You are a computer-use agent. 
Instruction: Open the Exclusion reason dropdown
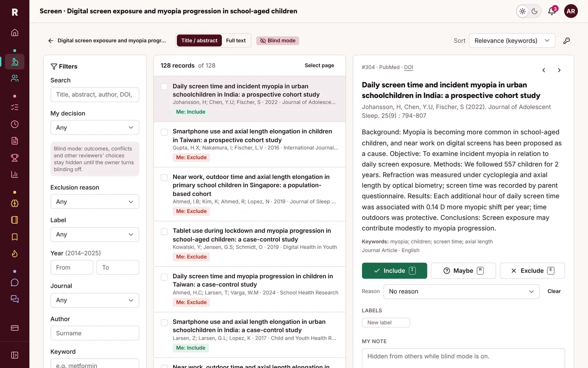tap(95, 201)
